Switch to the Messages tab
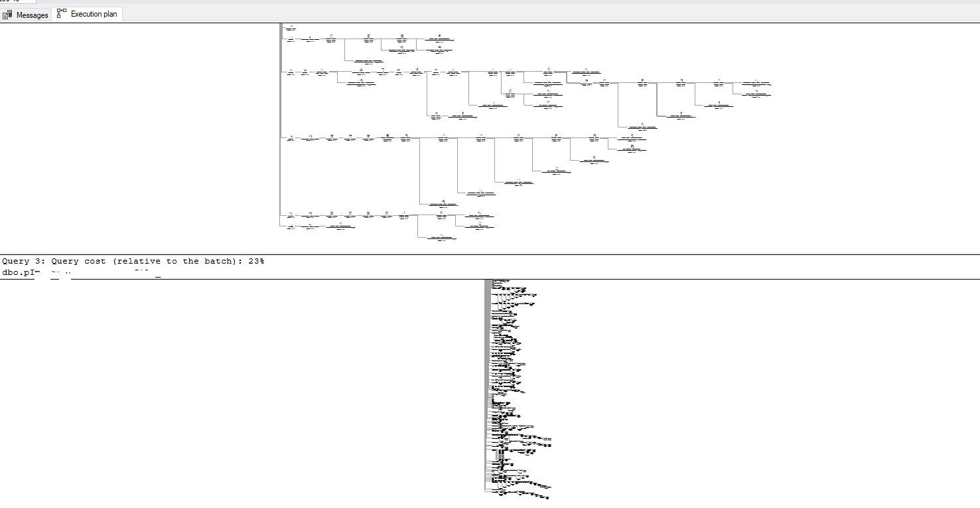 click(26, 15)
